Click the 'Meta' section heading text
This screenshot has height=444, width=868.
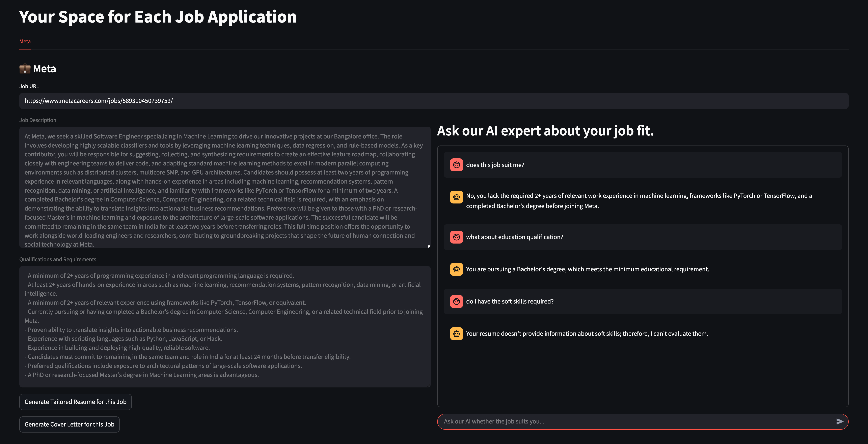point(45,69)
